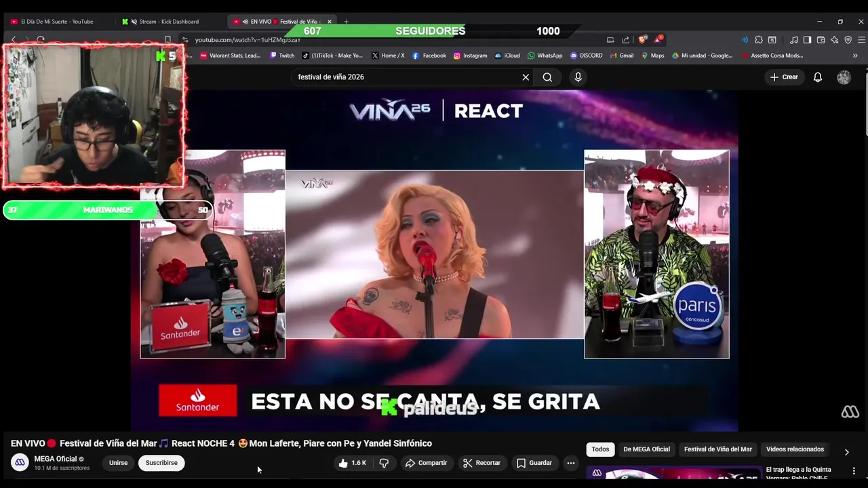Open YouTube notifications bell
Image resolution: width=868 pixels, height=488 pixels.
point(818,77)
